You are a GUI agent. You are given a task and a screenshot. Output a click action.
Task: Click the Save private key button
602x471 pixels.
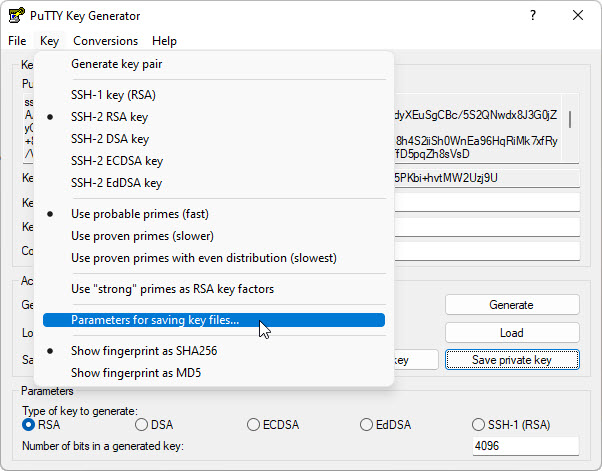coord(511,360)
